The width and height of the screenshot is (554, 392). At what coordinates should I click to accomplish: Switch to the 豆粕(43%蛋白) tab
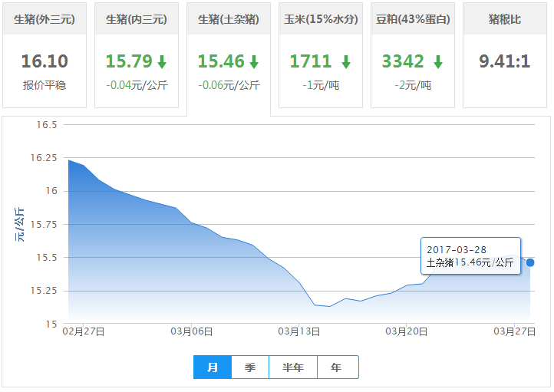click(413, 19)
